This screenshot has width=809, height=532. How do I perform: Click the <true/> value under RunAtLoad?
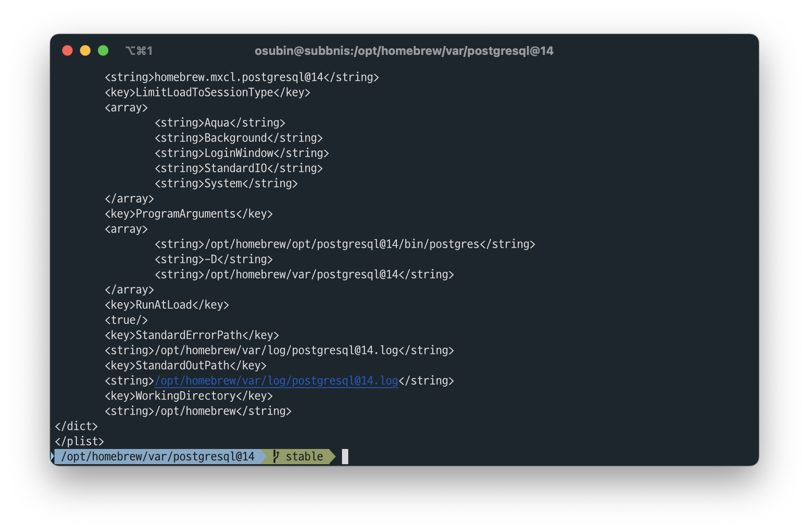point(126,320)
